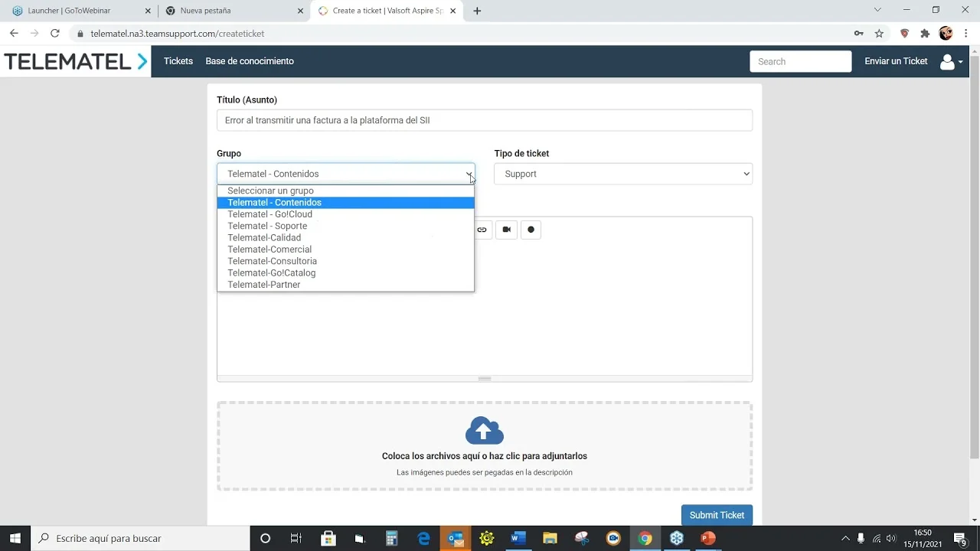980x551 pixels.
Task: Open the Tickets nav link
Action: [x=178, y=61]
